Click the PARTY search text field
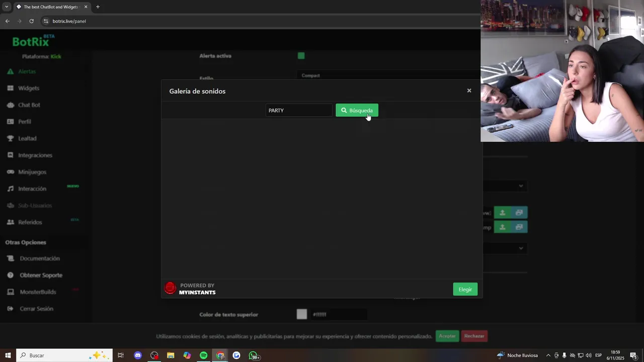 pyautogui.click(x=299, y=110)
